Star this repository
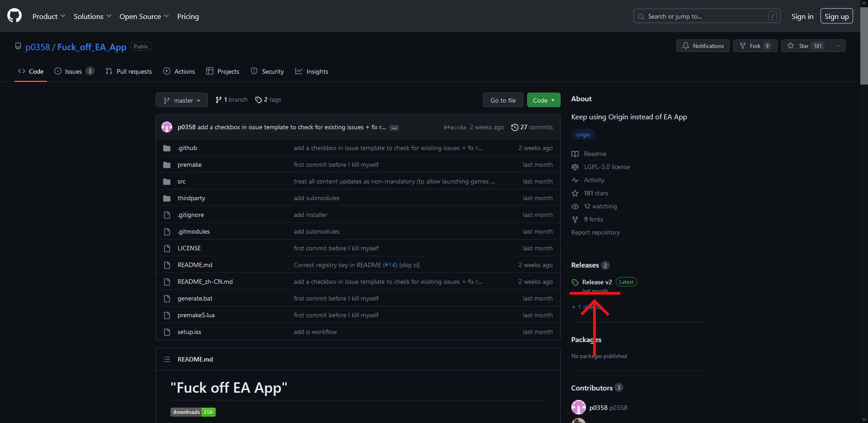Screen dimensions: 868x423 pos(806,46)
